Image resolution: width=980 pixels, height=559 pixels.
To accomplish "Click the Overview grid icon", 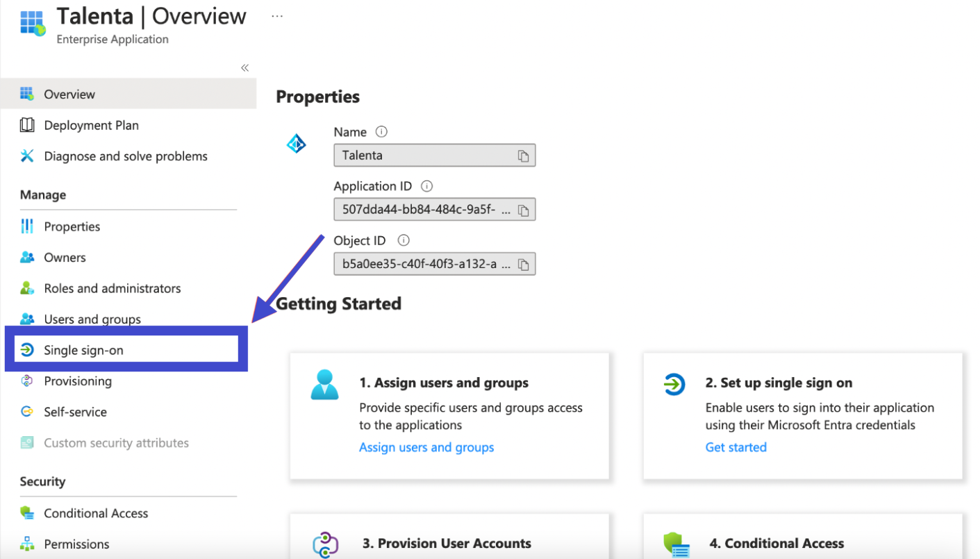I will pos(27,93).
